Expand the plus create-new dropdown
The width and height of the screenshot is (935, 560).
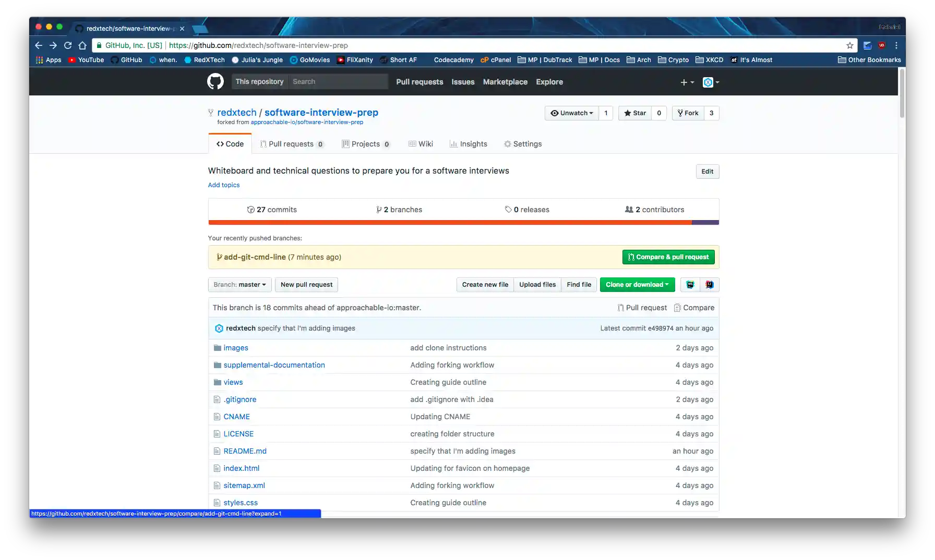pos(687,82)
